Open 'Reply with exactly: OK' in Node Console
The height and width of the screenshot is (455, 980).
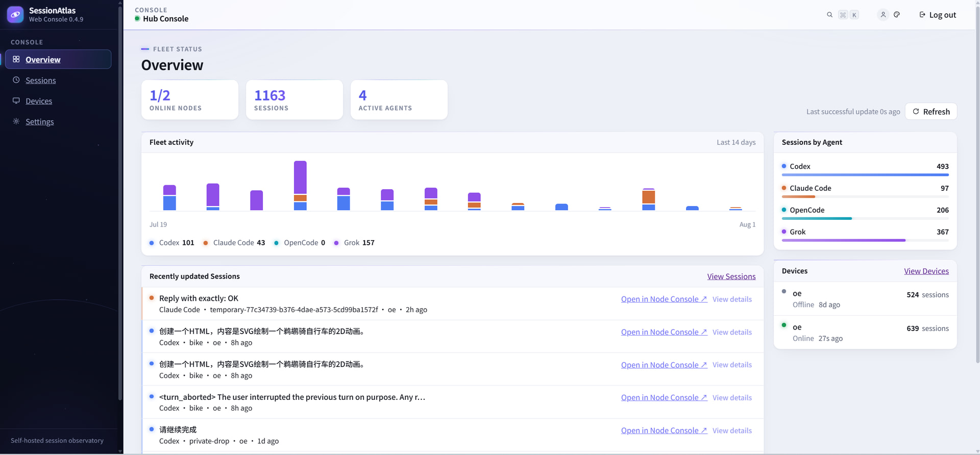[x=664, y=299]
